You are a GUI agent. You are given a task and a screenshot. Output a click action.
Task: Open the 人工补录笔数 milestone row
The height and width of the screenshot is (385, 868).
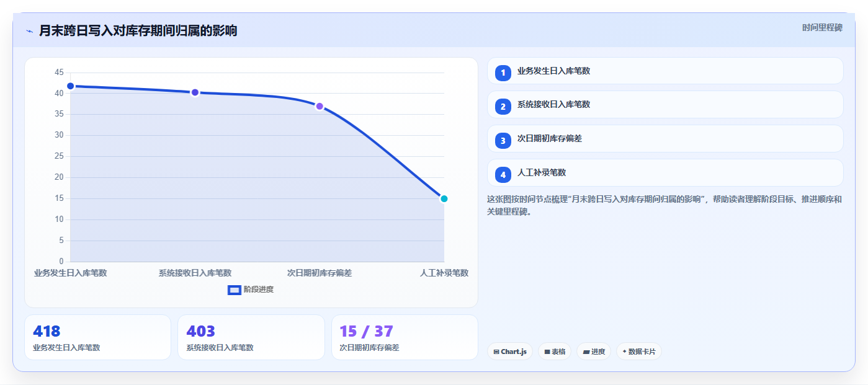pyautogui.click(x=665, y=173)
